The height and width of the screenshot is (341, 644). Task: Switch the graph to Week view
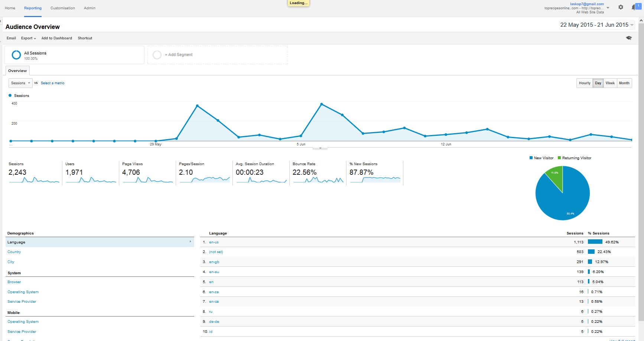[610, 83]
